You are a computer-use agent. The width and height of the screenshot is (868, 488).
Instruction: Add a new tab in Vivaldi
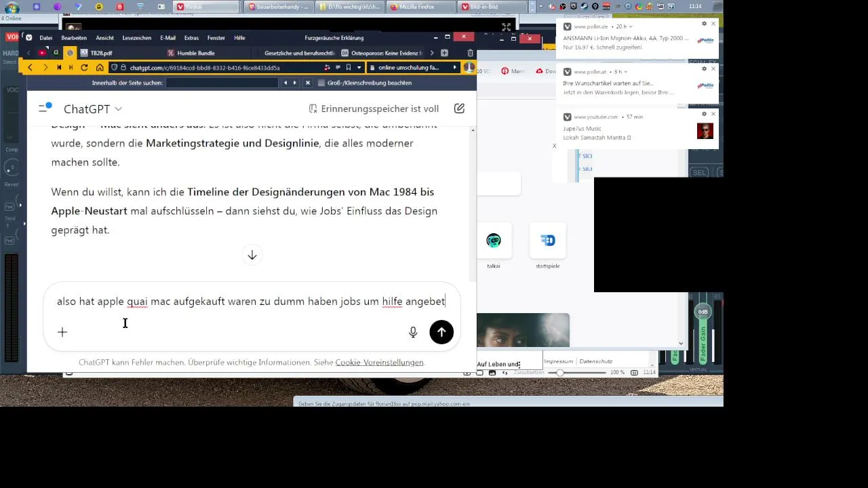click(444, 53)
